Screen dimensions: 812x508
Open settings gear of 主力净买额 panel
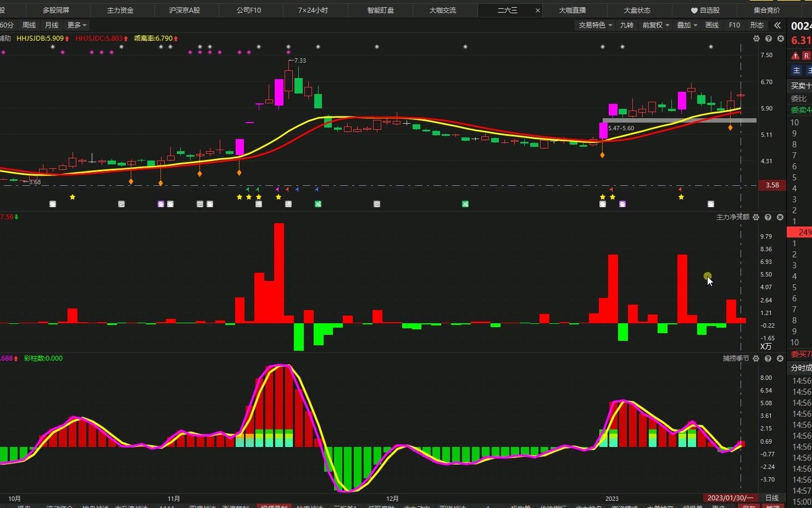[756, 217]
